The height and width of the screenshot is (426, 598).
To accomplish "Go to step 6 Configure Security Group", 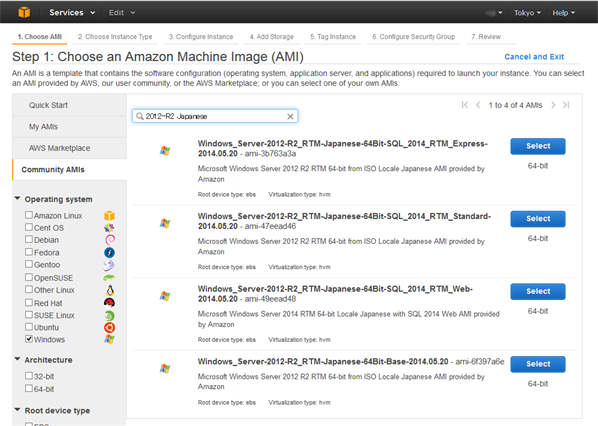I will point(413,37).
